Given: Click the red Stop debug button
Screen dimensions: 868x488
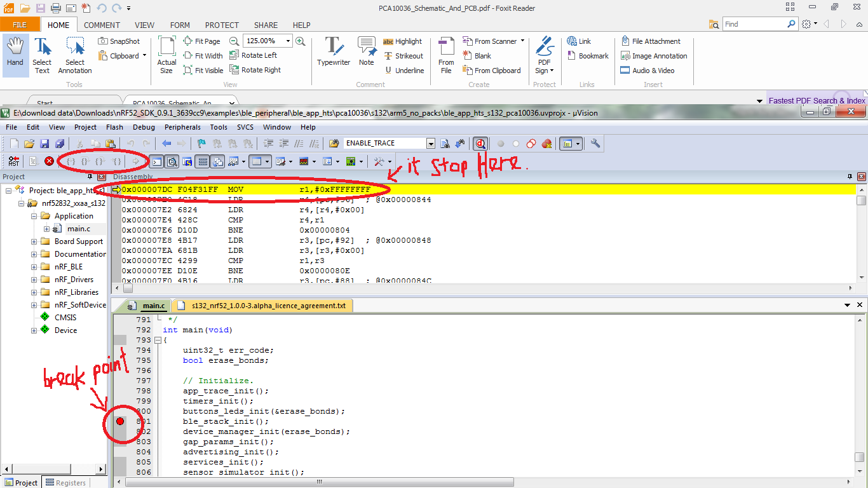Looking at the screenshot, I should [49, 161].
